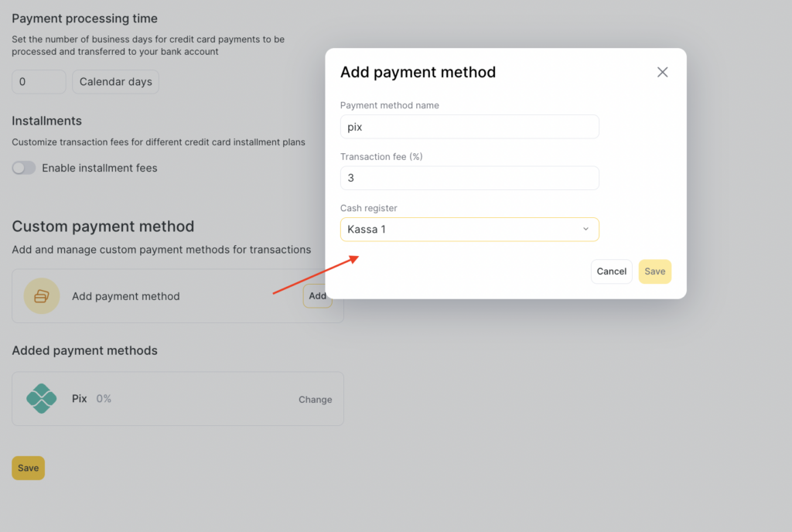Focus the Payment method name field
The height and width of the screenshot is (532, 792).
click(x=469, y=127)
